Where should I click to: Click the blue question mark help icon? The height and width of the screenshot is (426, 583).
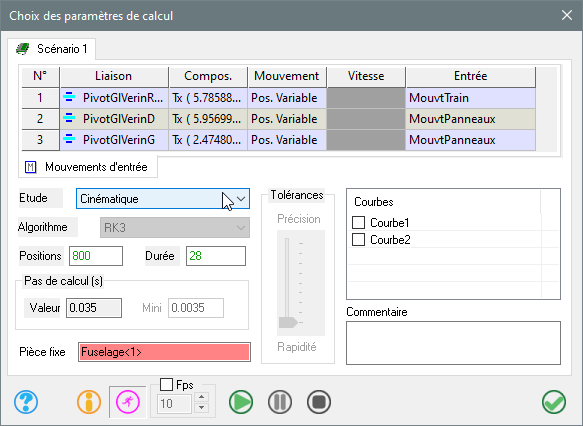tap(26, 402)
